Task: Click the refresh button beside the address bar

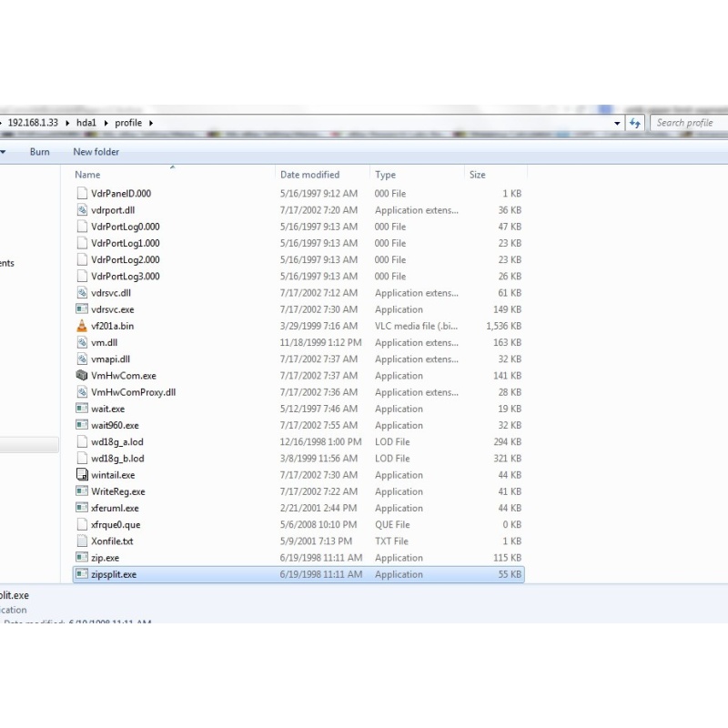Action: [634, 123]
